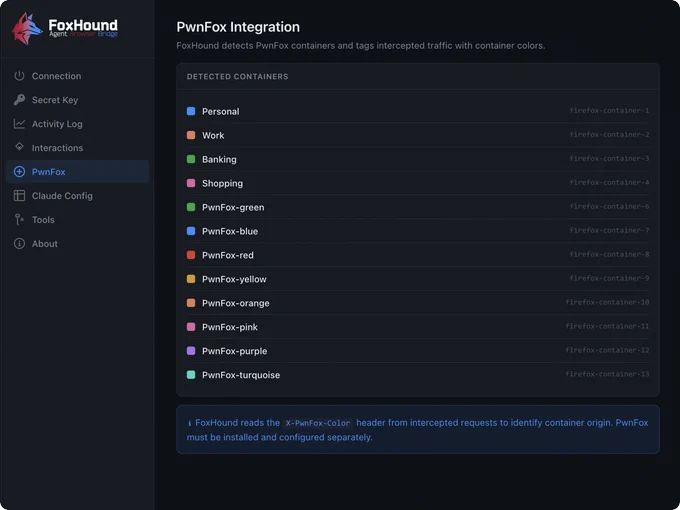Click the Connection power icon

[19, 76]
